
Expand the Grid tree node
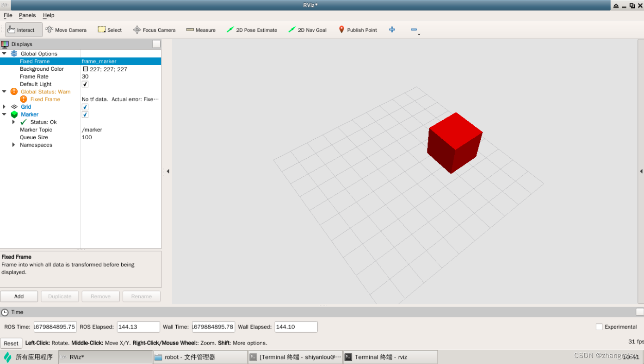coord(4,107)
